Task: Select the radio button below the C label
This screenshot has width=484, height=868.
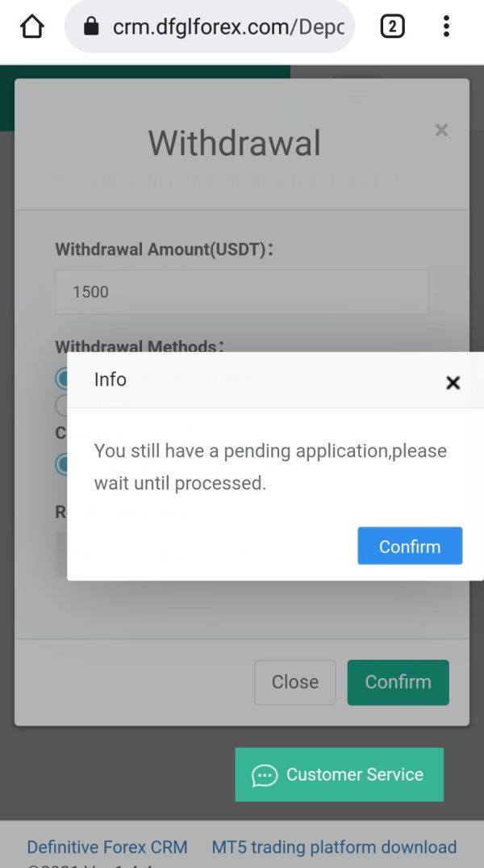Action: tap(61, 464)
